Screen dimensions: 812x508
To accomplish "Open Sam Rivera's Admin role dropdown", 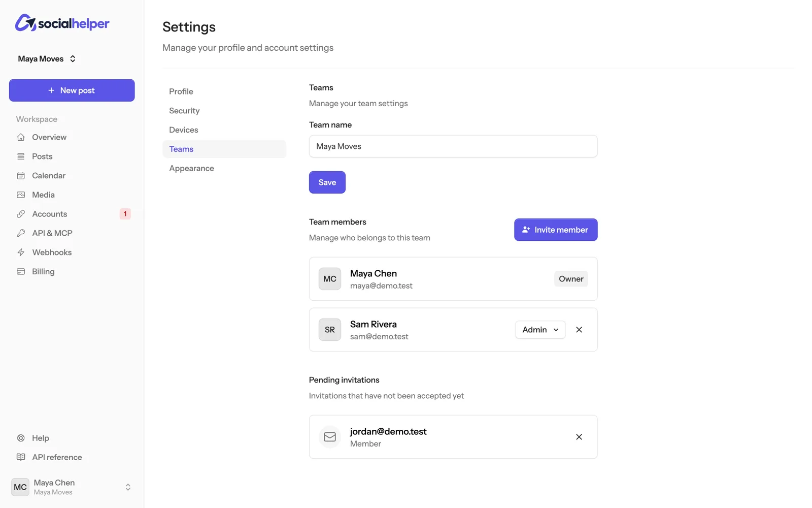I will (x=540, y=330).
